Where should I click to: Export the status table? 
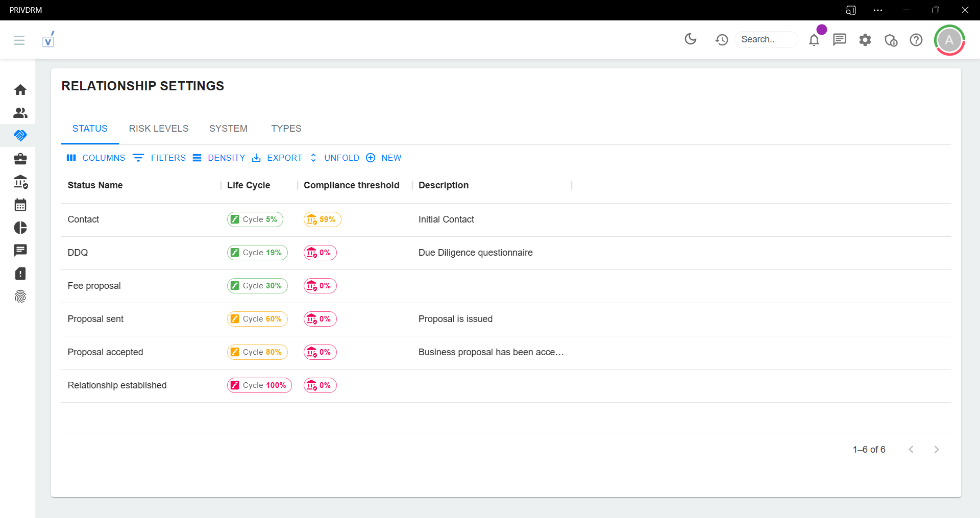pyautogui.click(x=277, y=158)
